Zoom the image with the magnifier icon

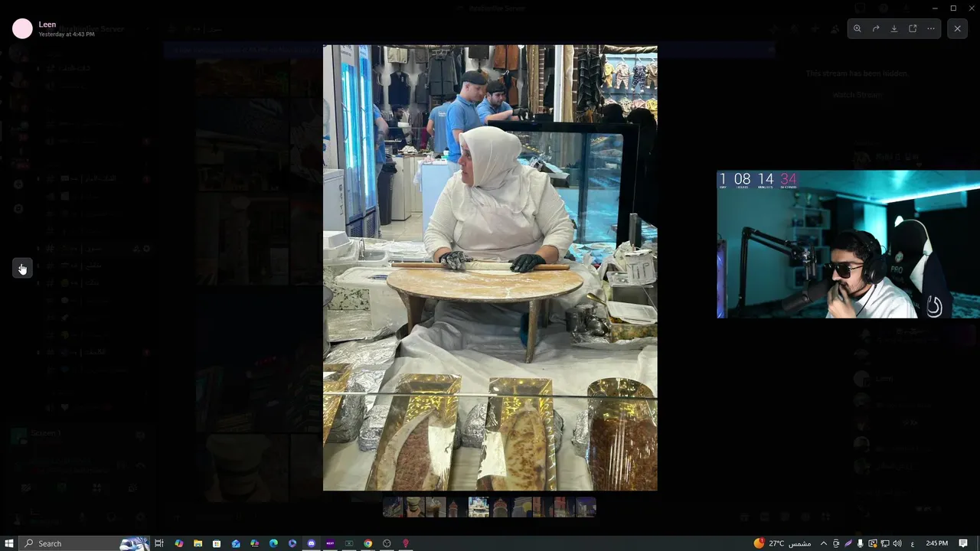coord(857,28)
